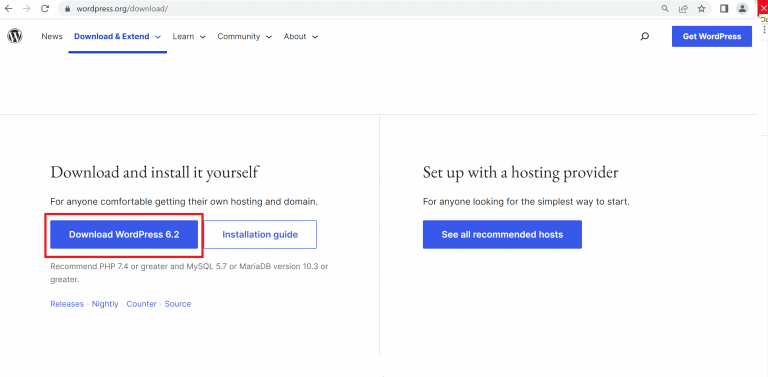
Task: Click the 'Download and install it yourself' heading
Action: [154, 172]
